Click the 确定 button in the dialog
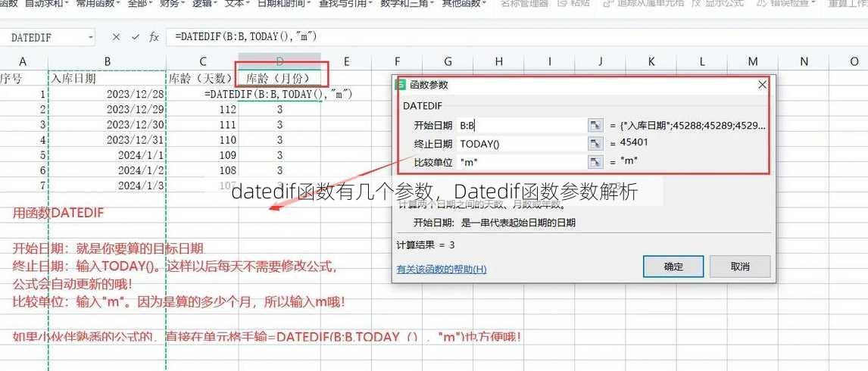868x371 pixels. (673, 267)
